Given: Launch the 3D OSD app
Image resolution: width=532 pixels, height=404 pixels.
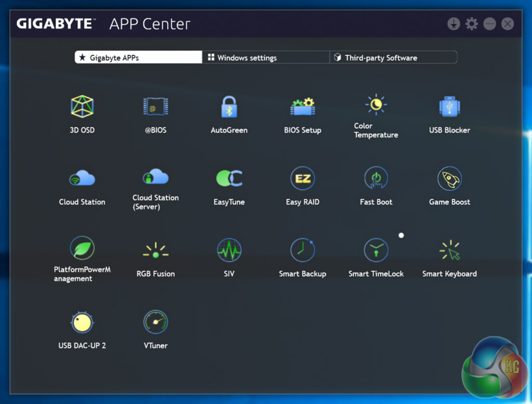Looking at the screenshot, I should coord(82,107).
